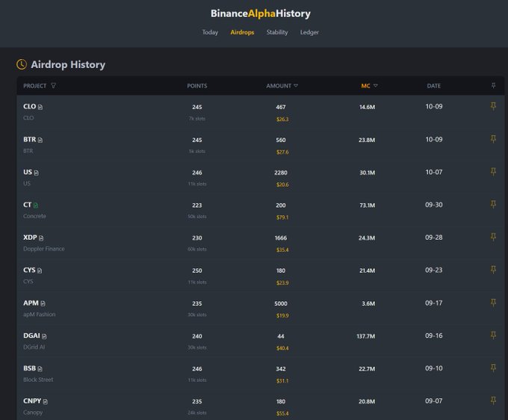The width and height of the screenshot is (508, 420).
Task: Copy contract icon next to CLO
Action: point(40,107)
